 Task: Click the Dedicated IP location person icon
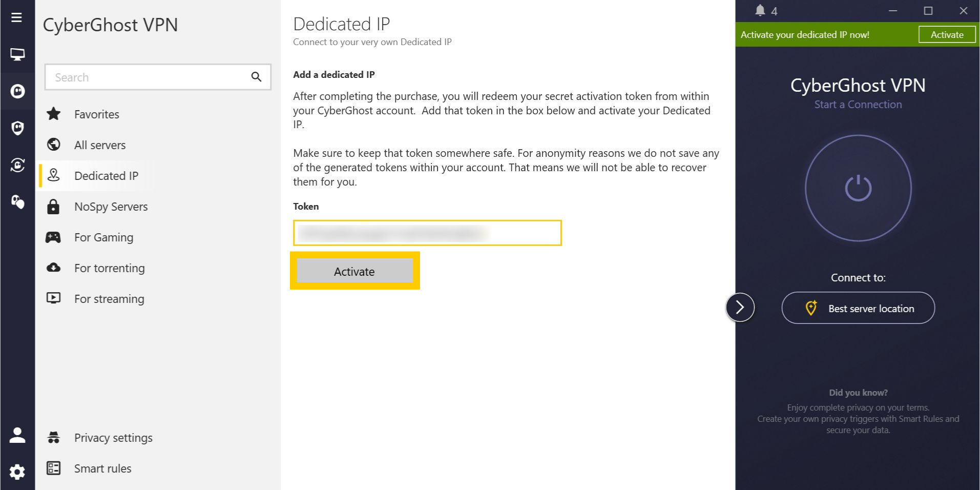(53, 175)
